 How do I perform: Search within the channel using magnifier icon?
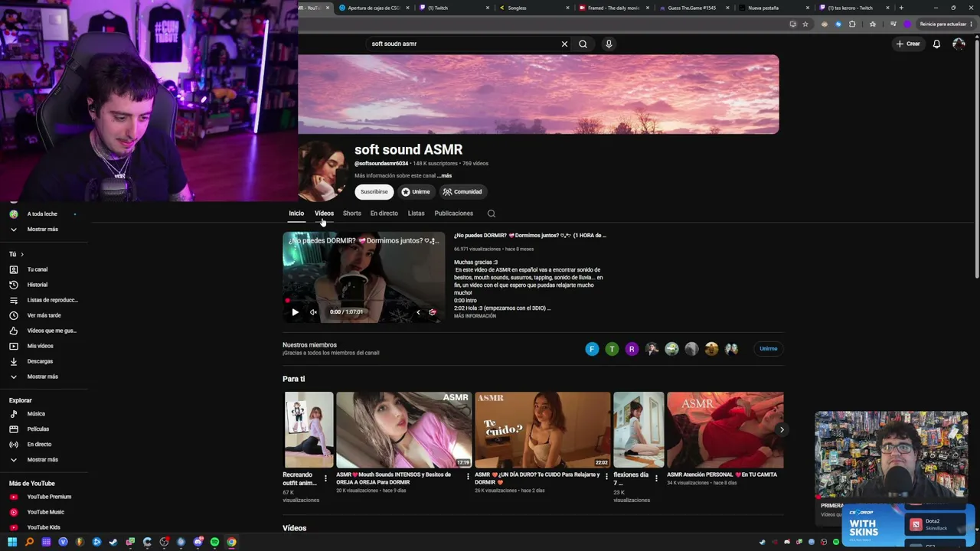click(492, 214)
